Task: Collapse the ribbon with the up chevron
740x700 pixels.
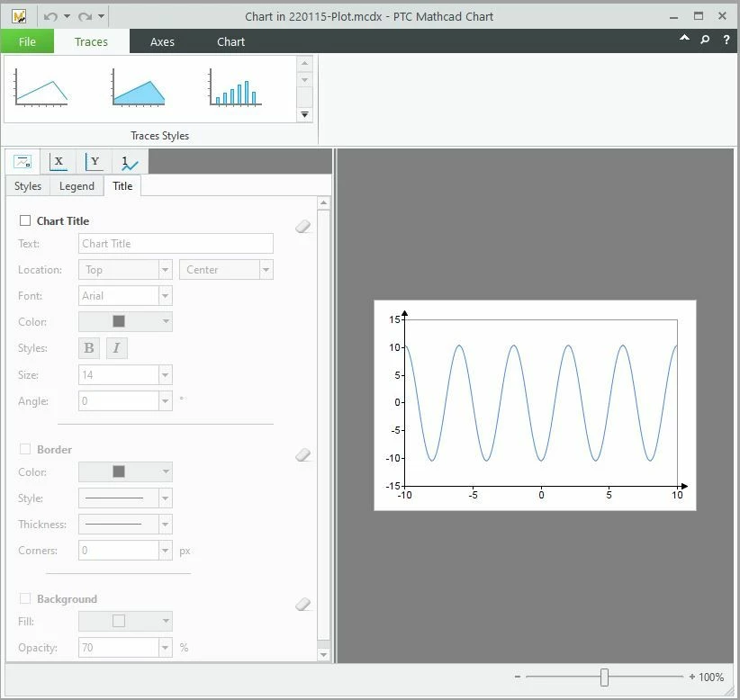Action: coord(684,38)
